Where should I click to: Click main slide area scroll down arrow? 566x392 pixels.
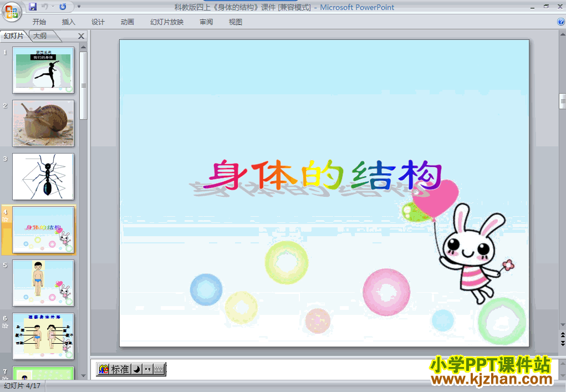pyautogui.click(x=562, y=325)
